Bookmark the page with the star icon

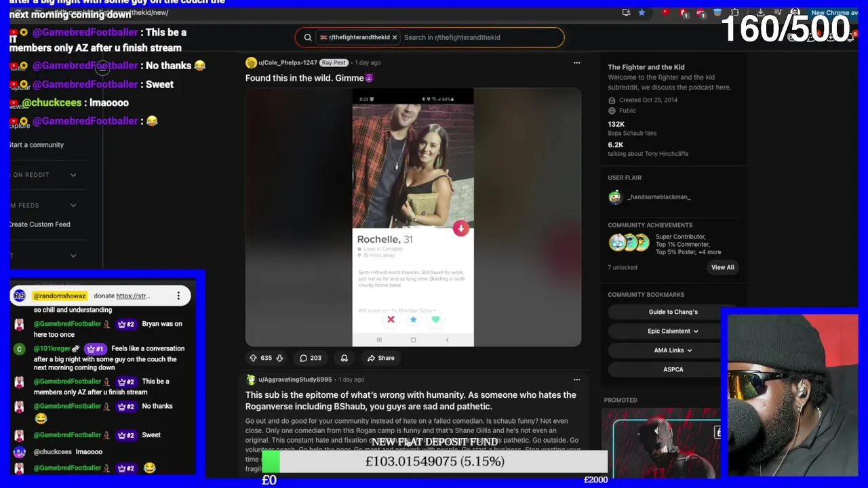click(642, 12)
